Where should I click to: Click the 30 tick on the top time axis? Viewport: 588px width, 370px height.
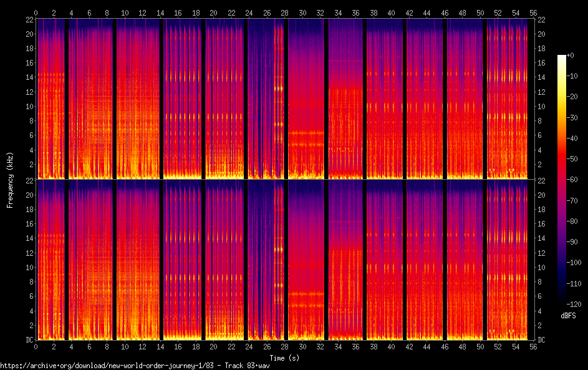click(302, 12)
